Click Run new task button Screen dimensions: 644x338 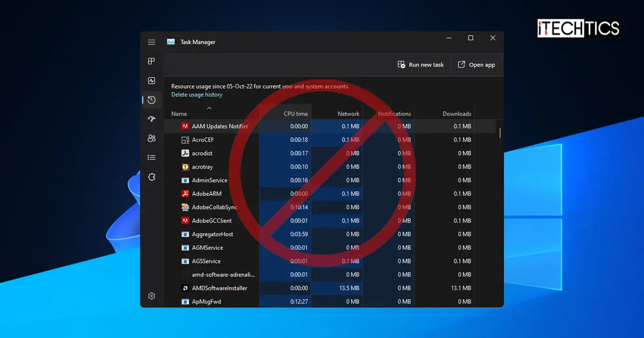pos(421,64)
